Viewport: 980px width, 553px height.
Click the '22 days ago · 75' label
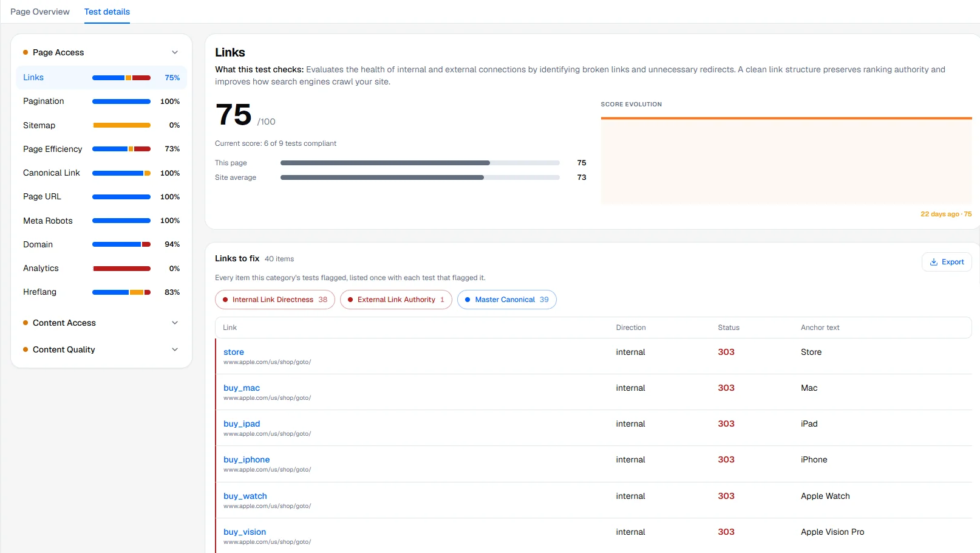point(946,214)
